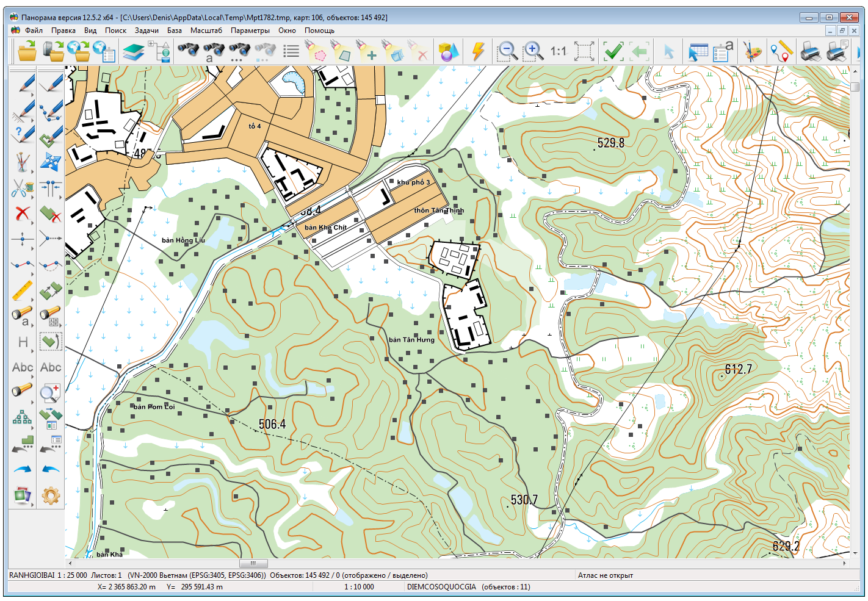The height and width of the screenshot is (601, 868).
Task: Open the Параметры dropdown menu
Action: (250, 31)
